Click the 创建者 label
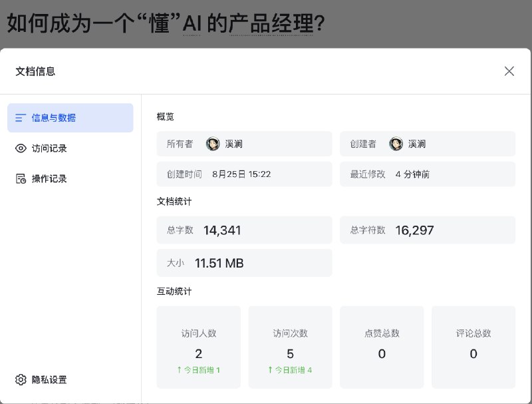 [363, 144]
